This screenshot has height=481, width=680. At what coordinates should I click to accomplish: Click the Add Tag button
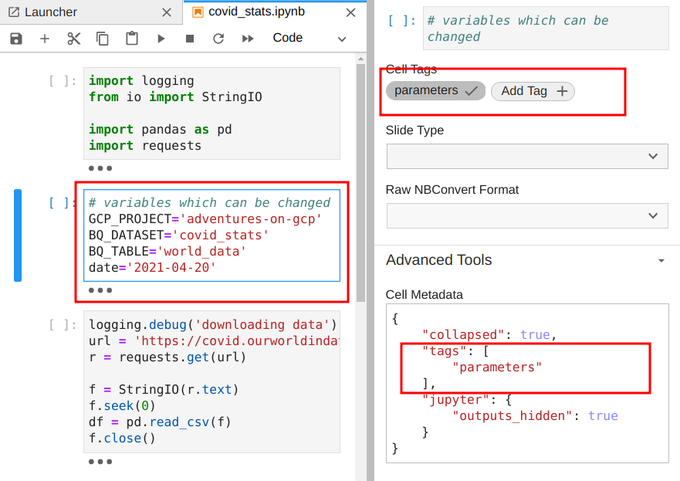pos(532,90)
